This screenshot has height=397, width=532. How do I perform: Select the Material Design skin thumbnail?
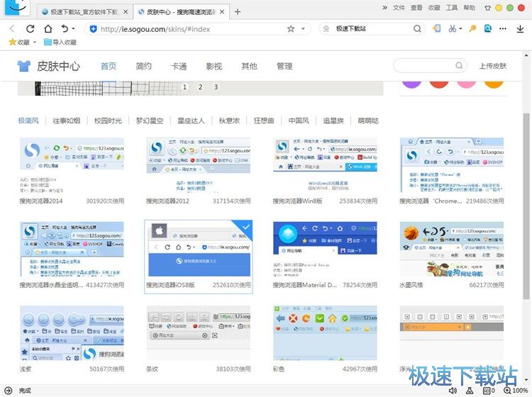[325, 249]
